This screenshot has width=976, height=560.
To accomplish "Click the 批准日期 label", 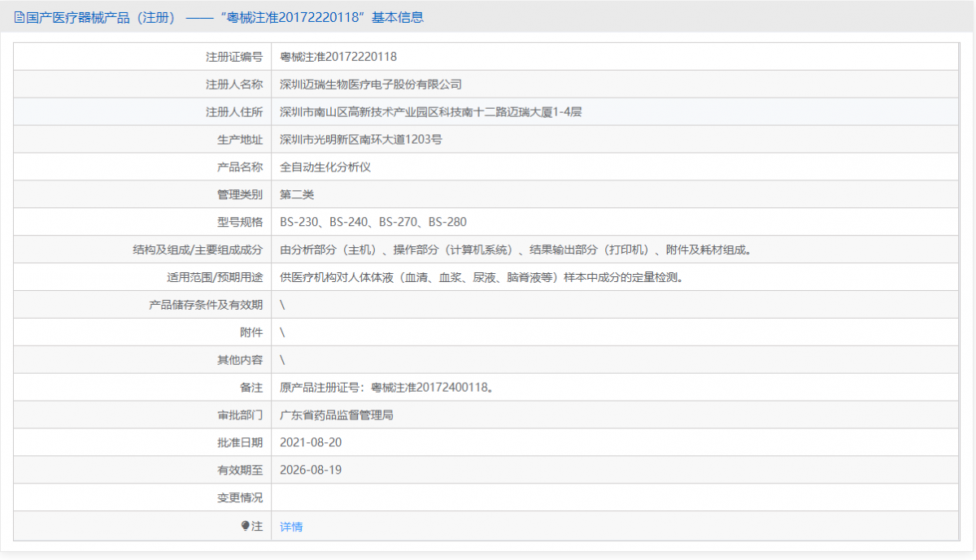I will pos(240,443).
